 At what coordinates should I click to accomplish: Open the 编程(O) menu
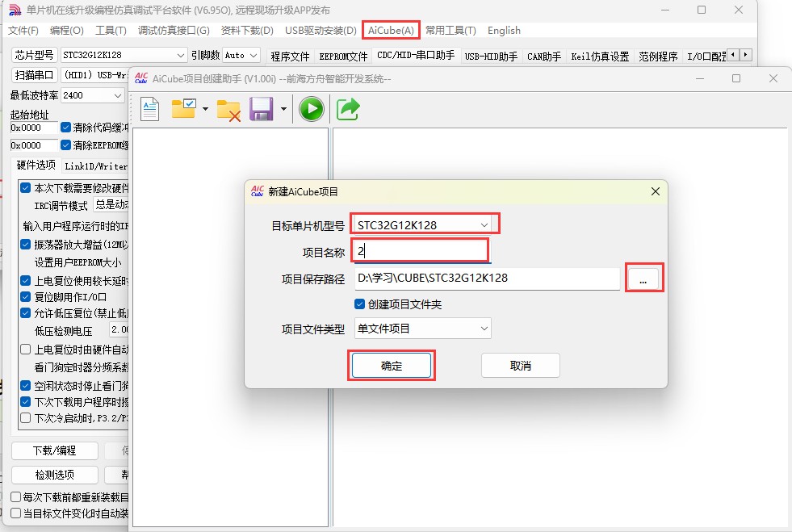click(x=67, y=31)
